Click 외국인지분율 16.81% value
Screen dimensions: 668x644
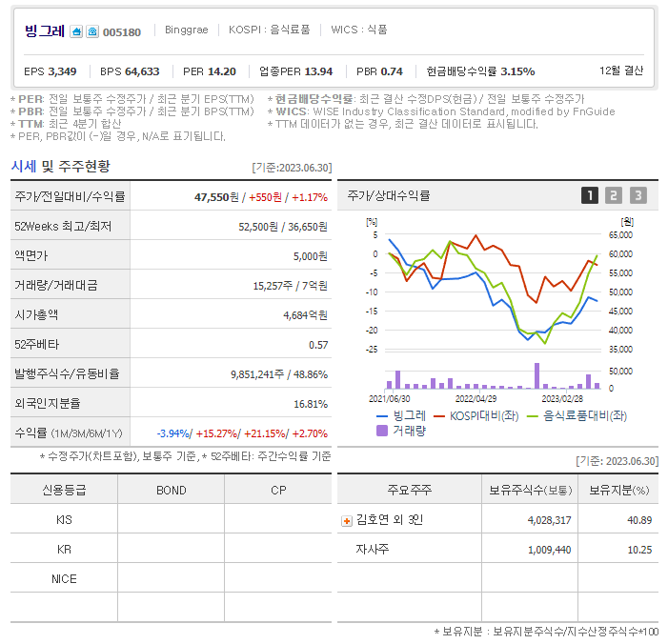[x=311, y=404]
